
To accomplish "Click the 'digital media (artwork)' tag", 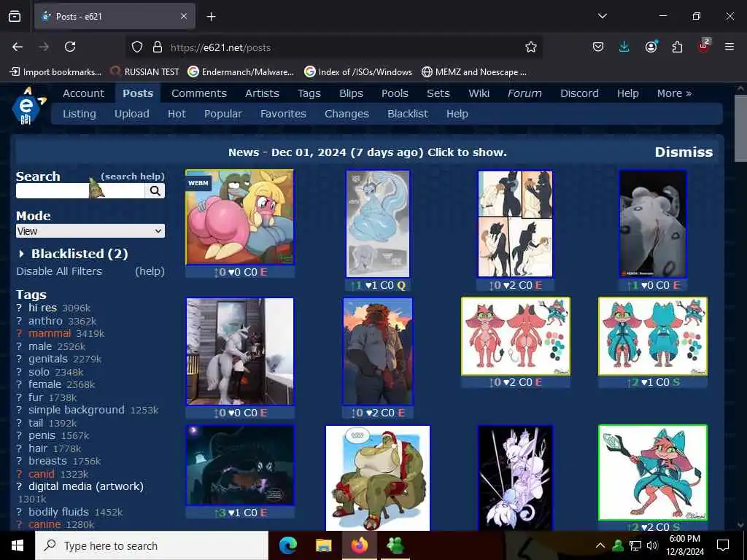I will coord(86,486).
